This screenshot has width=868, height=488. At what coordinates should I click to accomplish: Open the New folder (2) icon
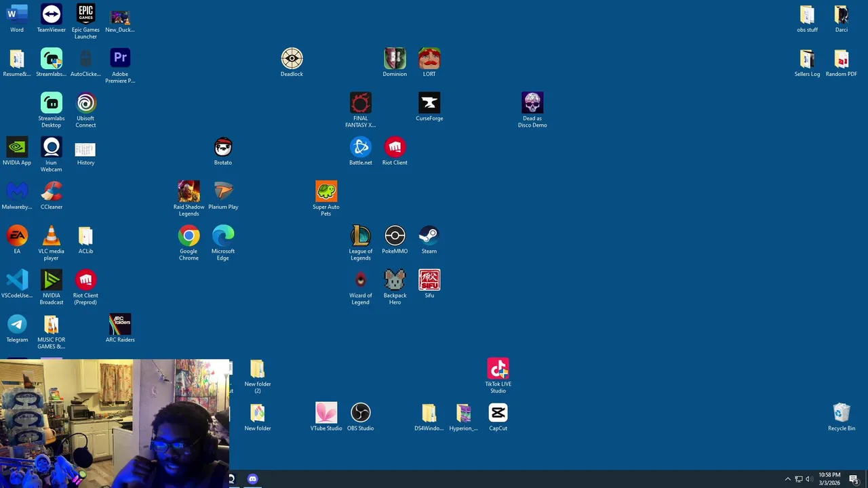pos(258,369)
